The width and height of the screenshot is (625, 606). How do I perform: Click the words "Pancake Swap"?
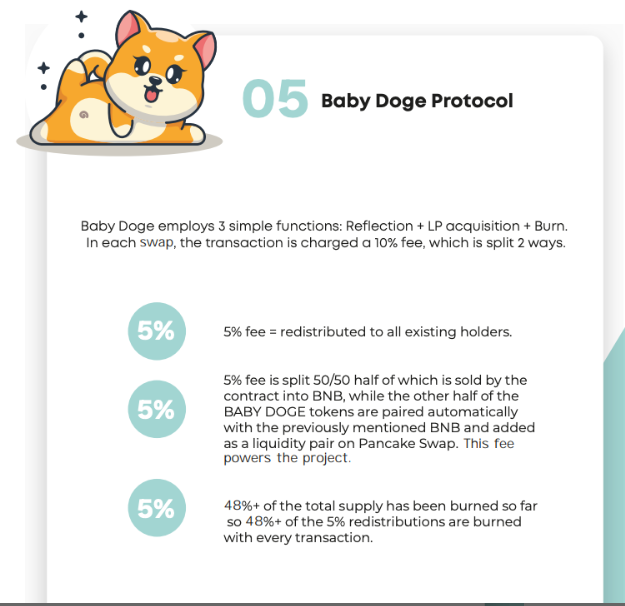pos(418,443)
